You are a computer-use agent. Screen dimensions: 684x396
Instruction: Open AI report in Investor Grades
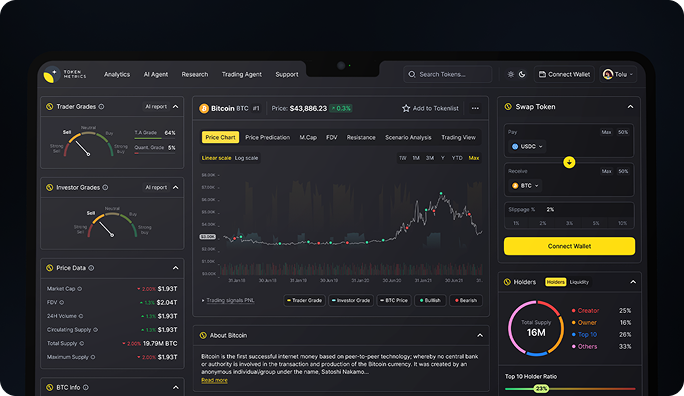(156, 188)
